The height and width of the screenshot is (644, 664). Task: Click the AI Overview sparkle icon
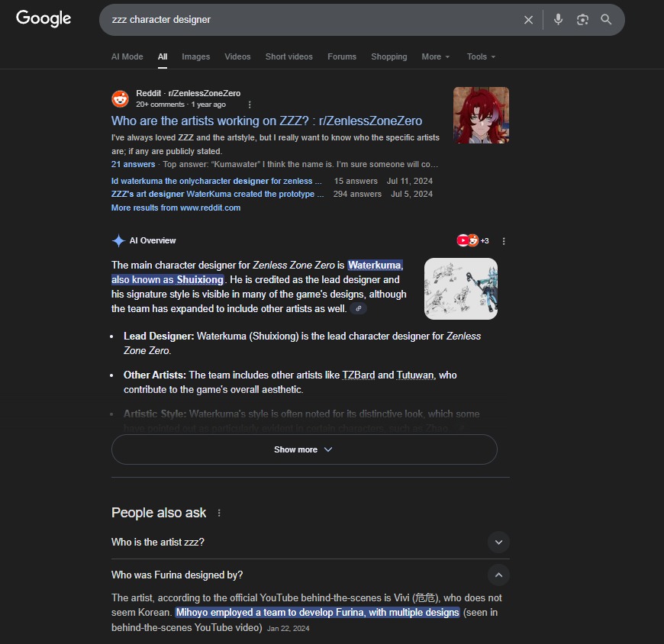pos(118,240)
